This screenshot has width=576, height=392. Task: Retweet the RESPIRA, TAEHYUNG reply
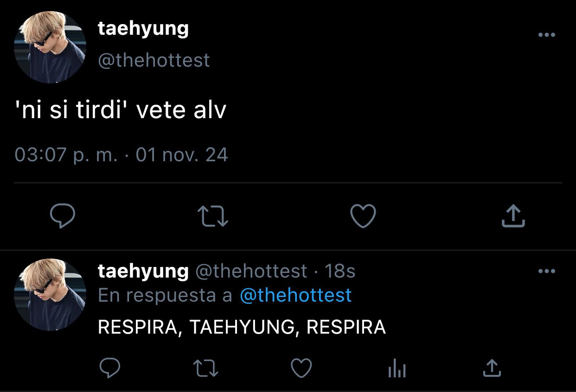205,369
